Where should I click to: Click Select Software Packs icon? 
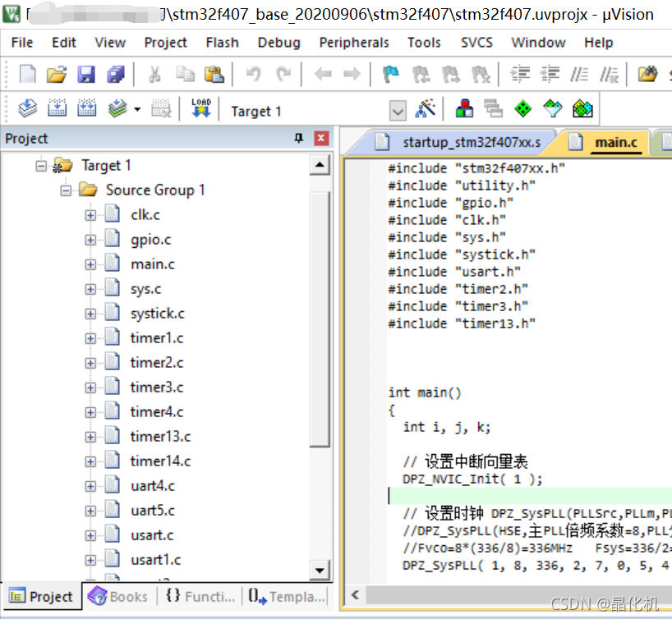552,108
